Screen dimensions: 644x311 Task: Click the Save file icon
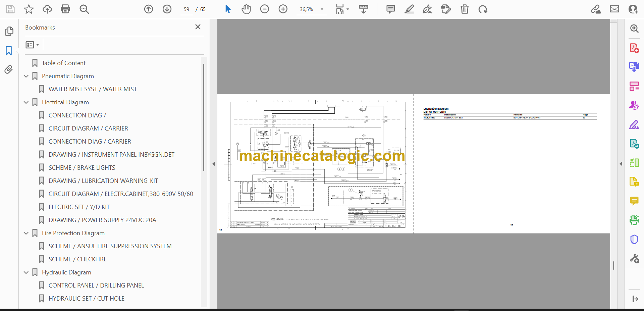click(10, 9)
